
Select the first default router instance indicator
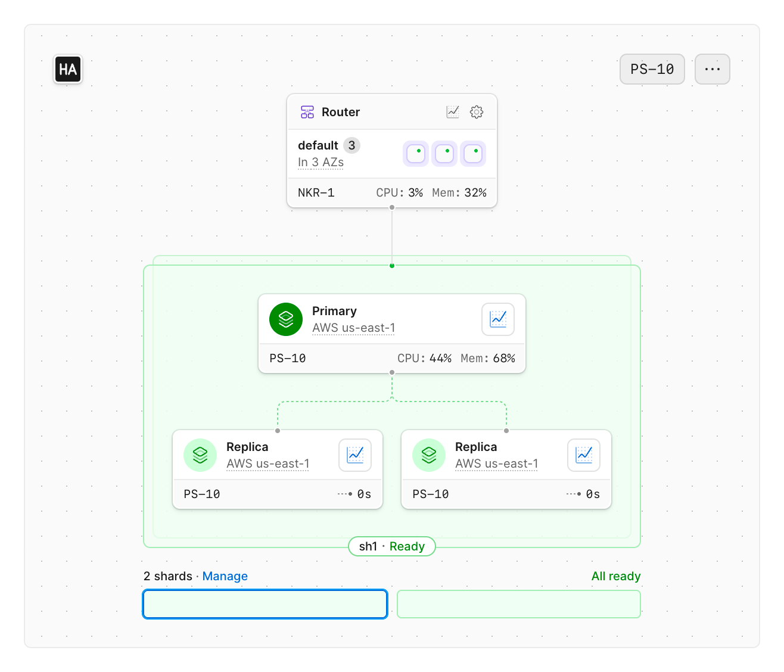click(x=416, y=154)
